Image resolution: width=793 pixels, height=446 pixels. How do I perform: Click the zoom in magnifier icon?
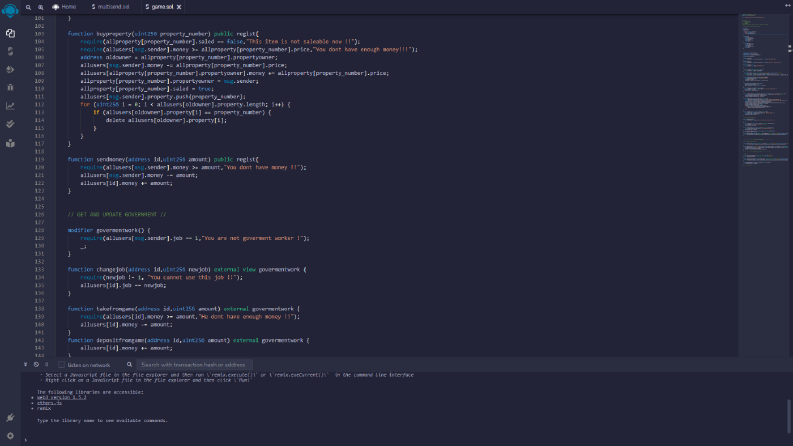tap(40, 7)
